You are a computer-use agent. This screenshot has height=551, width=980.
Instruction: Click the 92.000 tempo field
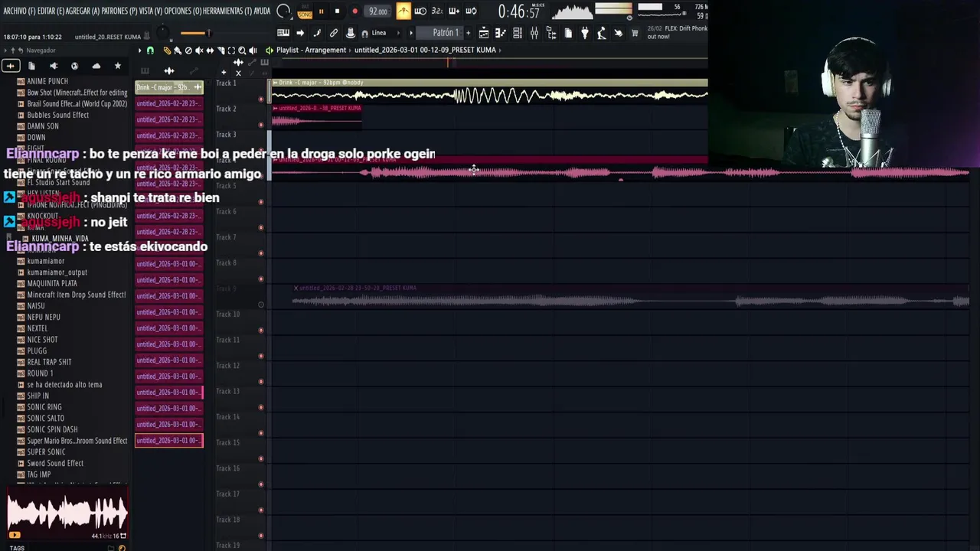[378, 11]
